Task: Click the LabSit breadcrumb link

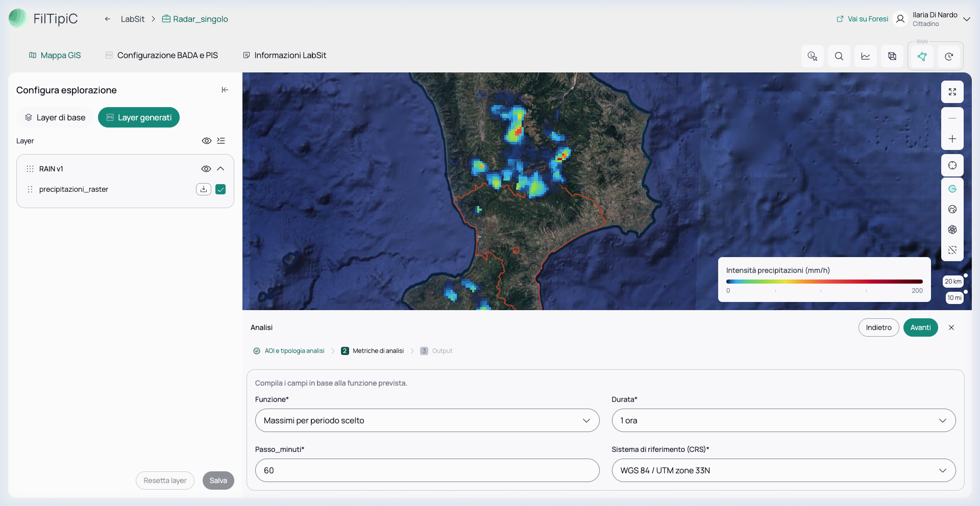Action: coord(133,19)
